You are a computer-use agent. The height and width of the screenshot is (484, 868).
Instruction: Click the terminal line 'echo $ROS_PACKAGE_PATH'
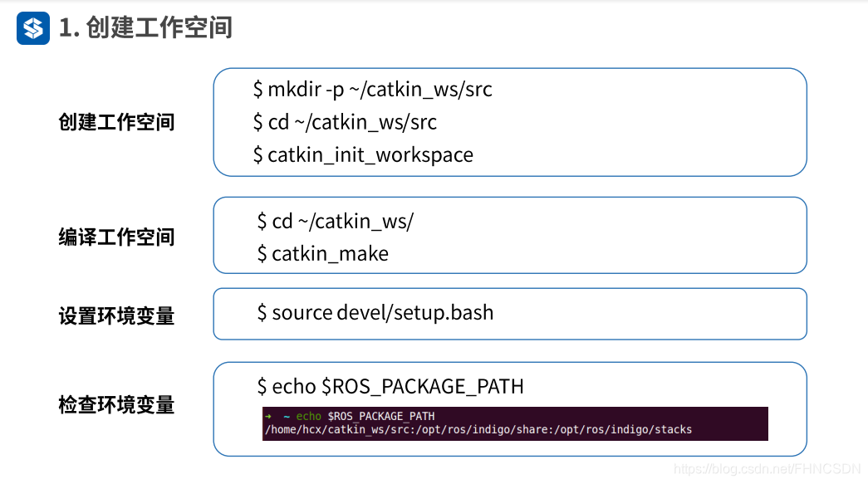[x=365, y=416]
